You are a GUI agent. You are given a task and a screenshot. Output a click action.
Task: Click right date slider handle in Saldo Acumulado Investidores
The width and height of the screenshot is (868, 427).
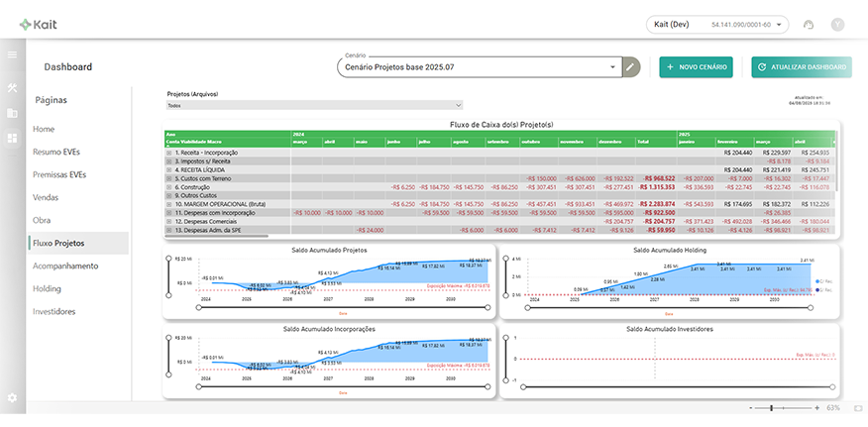tap(830, 386)
